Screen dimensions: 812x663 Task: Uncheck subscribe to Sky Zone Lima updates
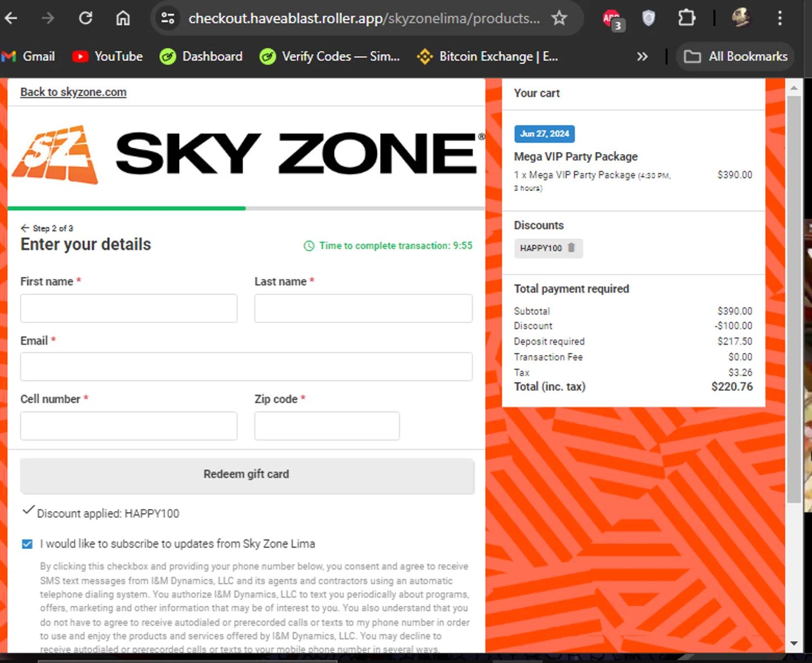point(27,544)
